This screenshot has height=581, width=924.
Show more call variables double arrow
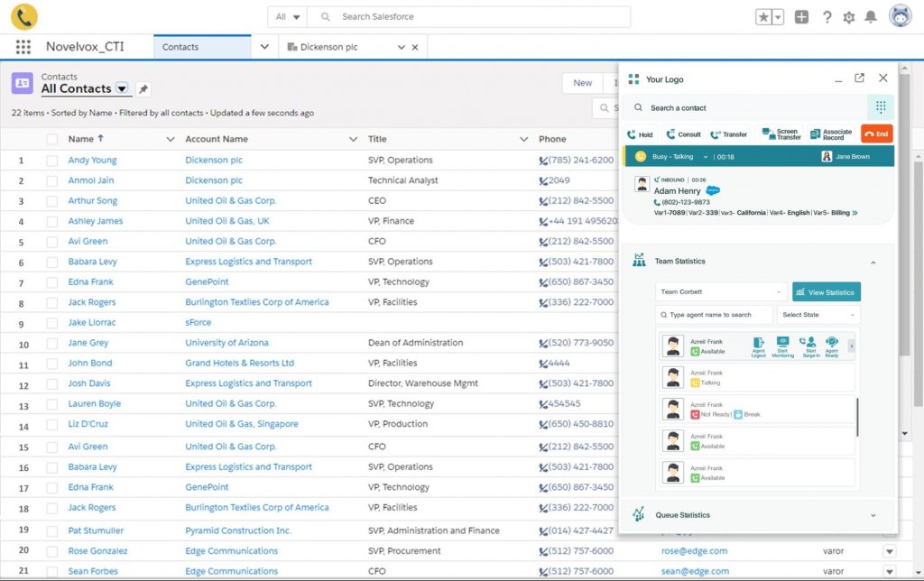tap(855, 213)
